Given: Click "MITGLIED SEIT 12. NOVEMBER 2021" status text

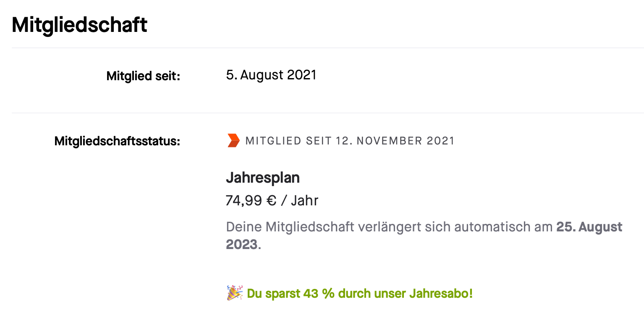Looking at the screenshot, I should 350,141.
